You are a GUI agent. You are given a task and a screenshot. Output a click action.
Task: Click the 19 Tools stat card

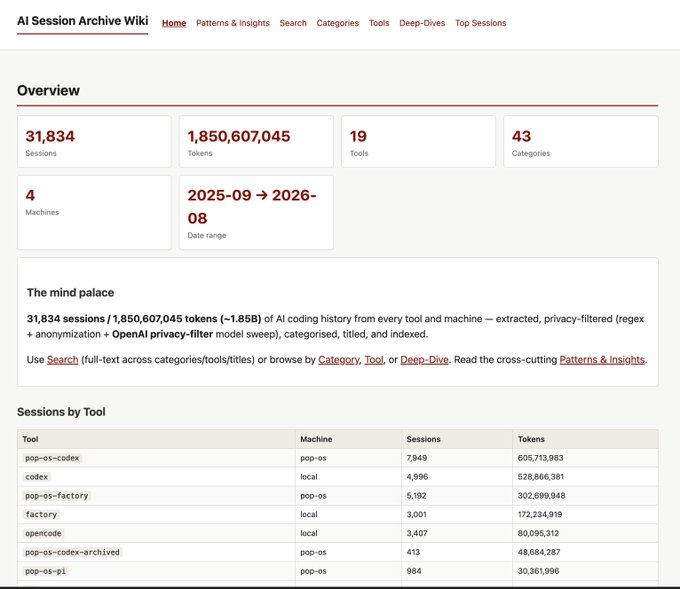pyautogui.click(x=418, y=141)
